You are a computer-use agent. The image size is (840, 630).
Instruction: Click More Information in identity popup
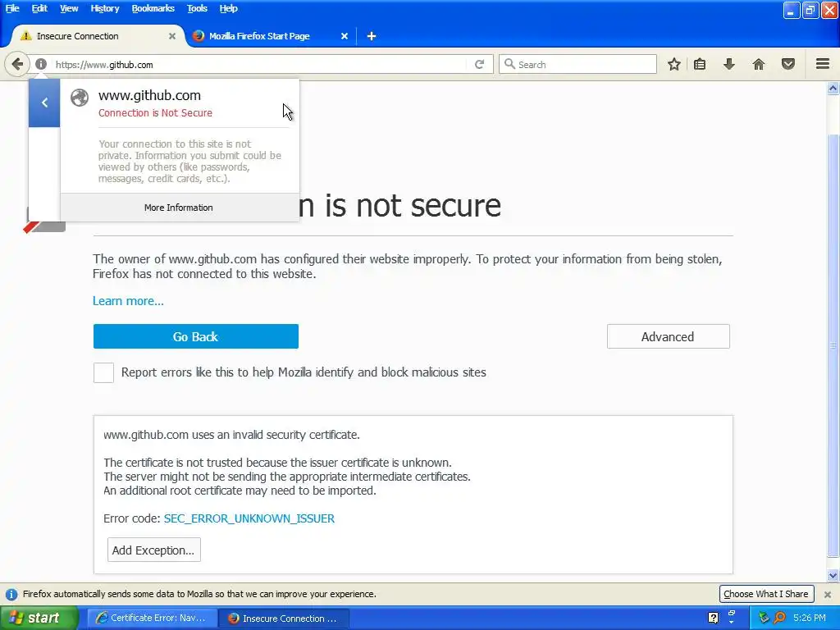[x=178, y=208]
